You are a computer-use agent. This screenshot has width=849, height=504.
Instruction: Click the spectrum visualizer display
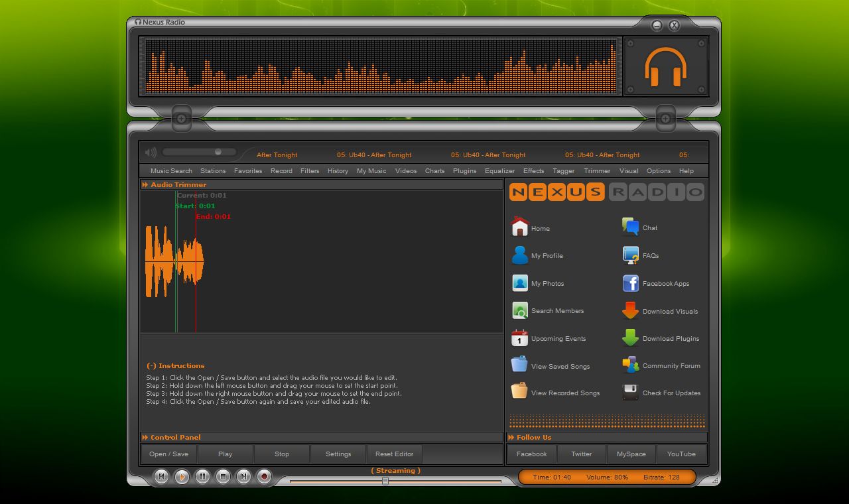click(381, 66)
